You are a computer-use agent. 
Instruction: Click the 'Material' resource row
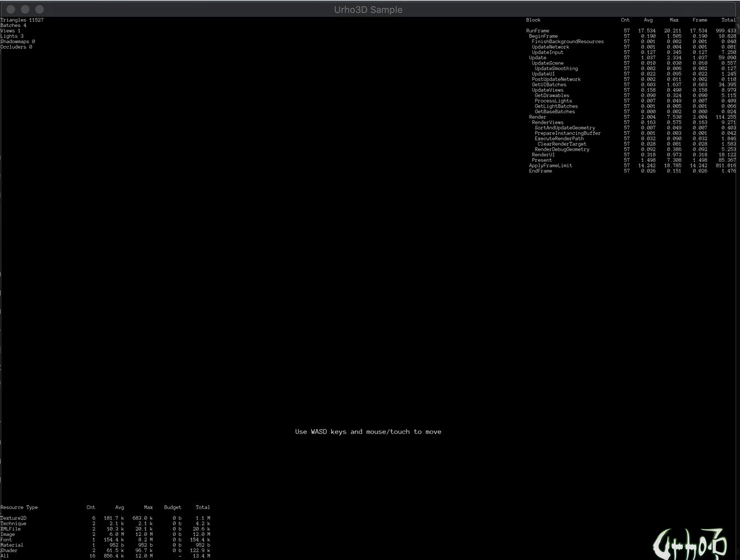click(105, 545)
